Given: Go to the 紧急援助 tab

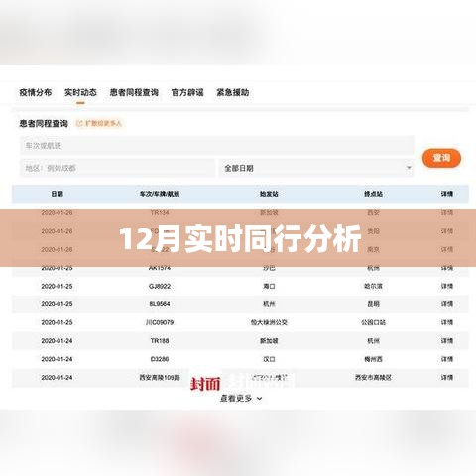Looking at the screenshot, I should [x=233, y=92].
